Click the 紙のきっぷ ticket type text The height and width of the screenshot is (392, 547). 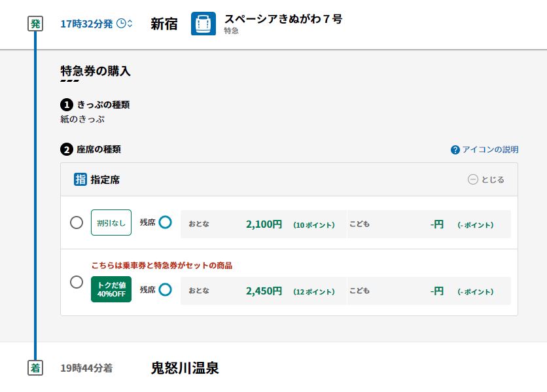pyautogui.click(x=82, y=119)
